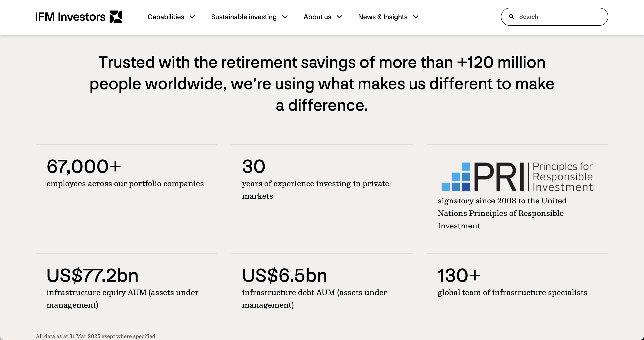Viewport: 644px width, 340px height.
Task: Click the US$77.2bn infrastructure equity figure
Action: tap(92, 275)
